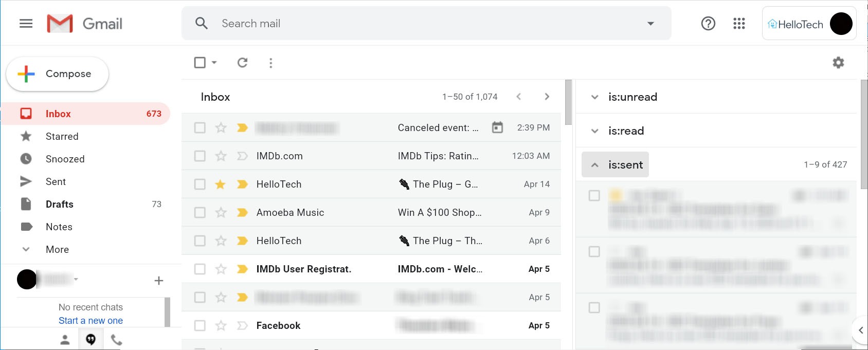Open the Starred folder

click(x=62, y=136)
